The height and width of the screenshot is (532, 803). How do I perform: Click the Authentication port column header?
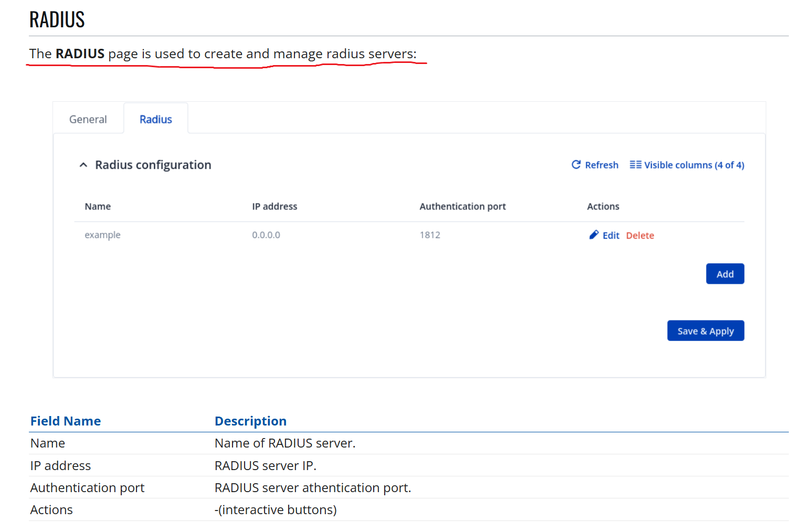pos(462,207)
